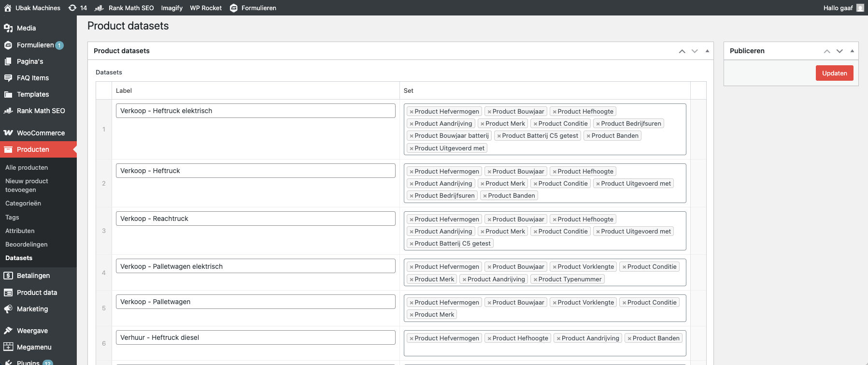Open Categorieën under Producten

pos(23,204)
